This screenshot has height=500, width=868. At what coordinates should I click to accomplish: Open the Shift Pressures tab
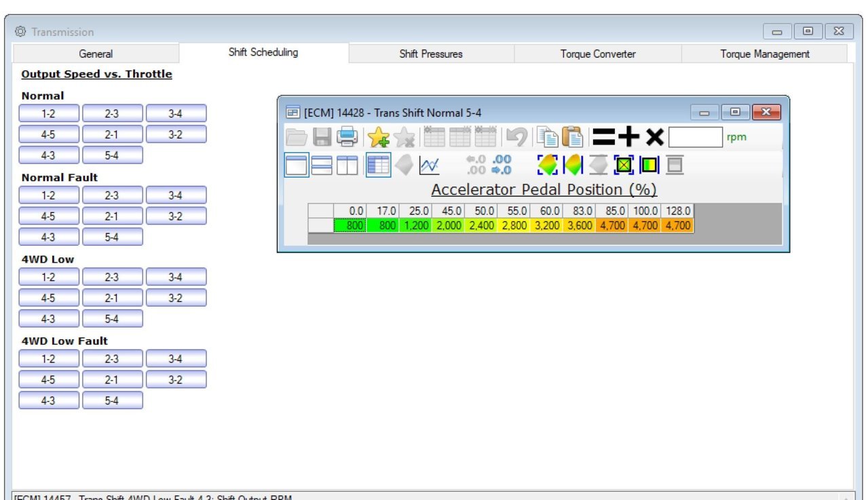pos(431,54)
